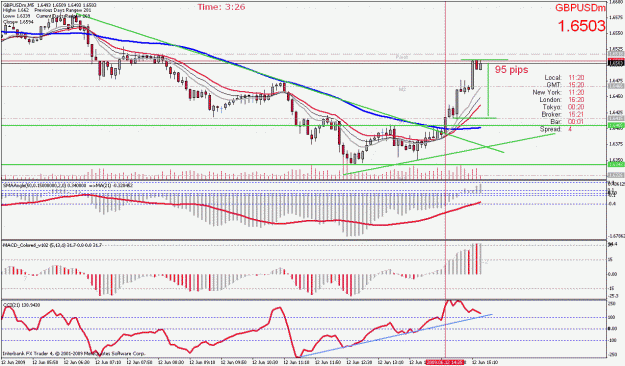This screenshot has width=625, height=366.
Task: Select the Local time value 11:20
Action: tap(576, 77)
